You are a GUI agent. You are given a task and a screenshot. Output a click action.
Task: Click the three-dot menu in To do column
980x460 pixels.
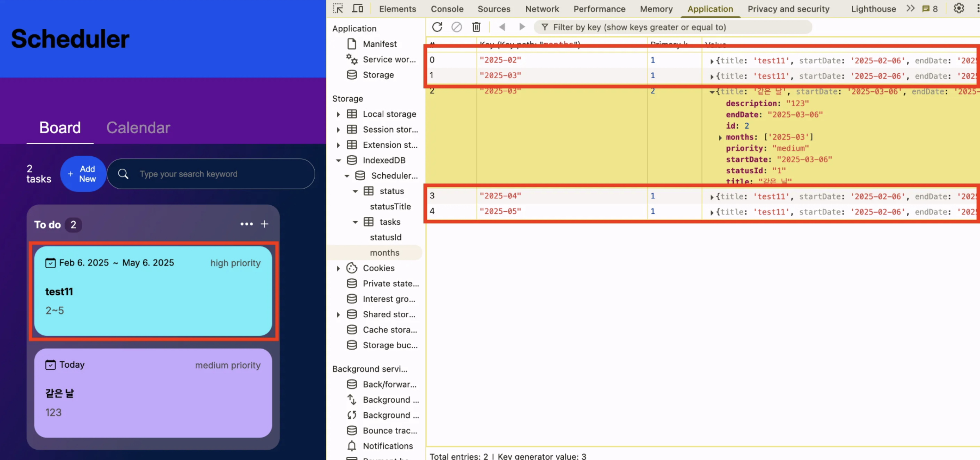(246, 224)
